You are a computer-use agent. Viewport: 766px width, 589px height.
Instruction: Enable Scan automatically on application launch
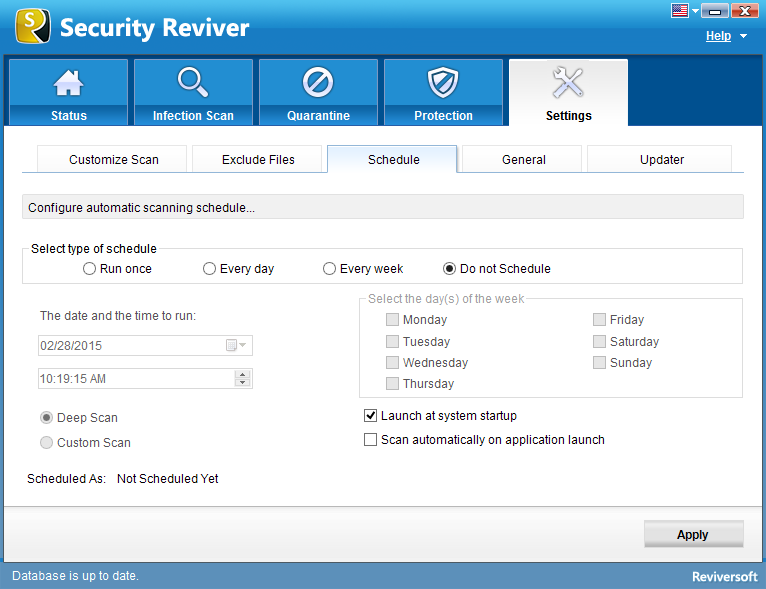370,440
